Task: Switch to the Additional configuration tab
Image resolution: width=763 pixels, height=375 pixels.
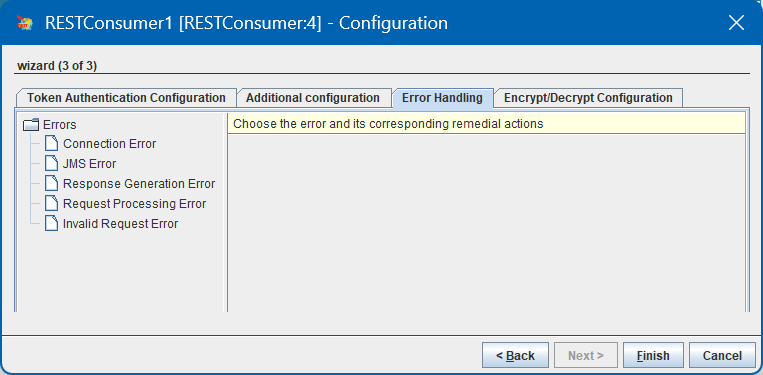Action: pos(313,98)
